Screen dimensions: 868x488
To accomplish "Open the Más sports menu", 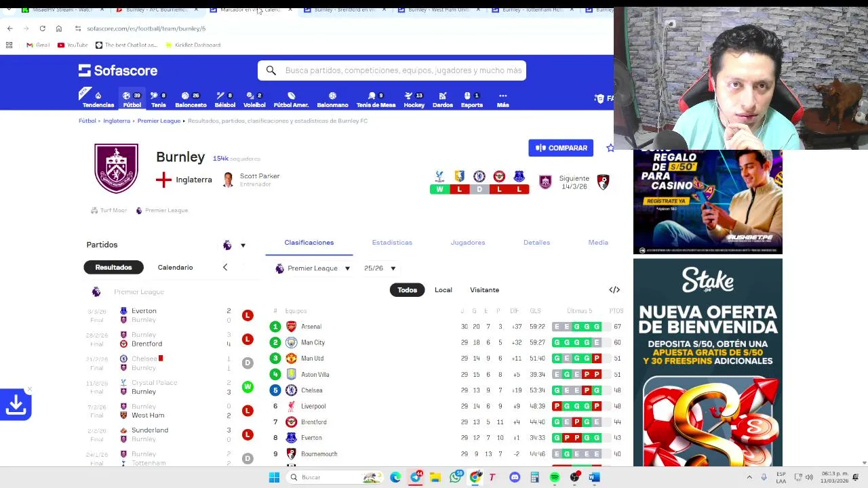I will (502, 100).
